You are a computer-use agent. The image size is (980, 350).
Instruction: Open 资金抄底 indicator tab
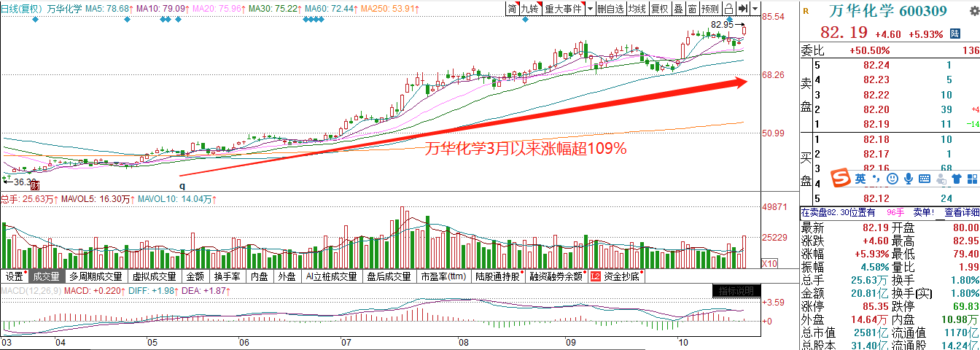pyautogui.click(x=621, y=276)
